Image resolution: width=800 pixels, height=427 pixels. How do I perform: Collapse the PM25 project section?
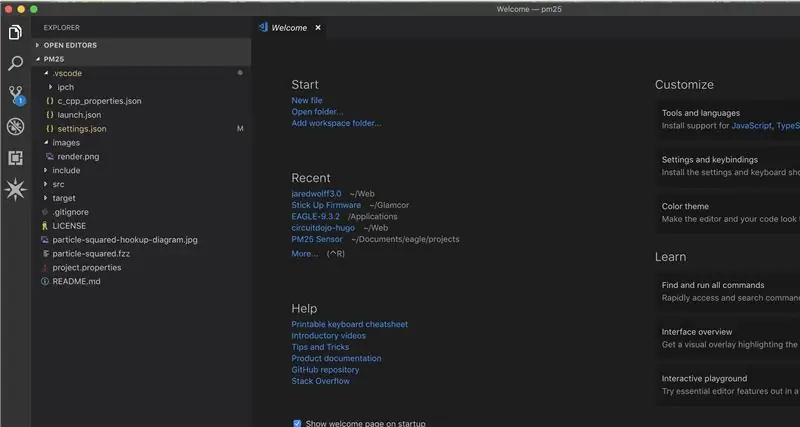pos(141,59)
